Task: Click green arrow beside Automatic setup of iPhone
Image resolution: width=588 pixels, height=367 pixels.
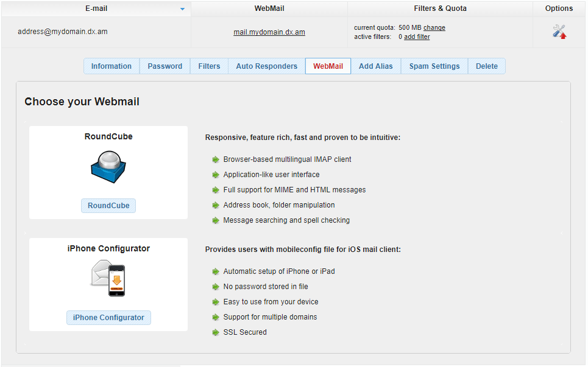Action: (x=215, y=271)
